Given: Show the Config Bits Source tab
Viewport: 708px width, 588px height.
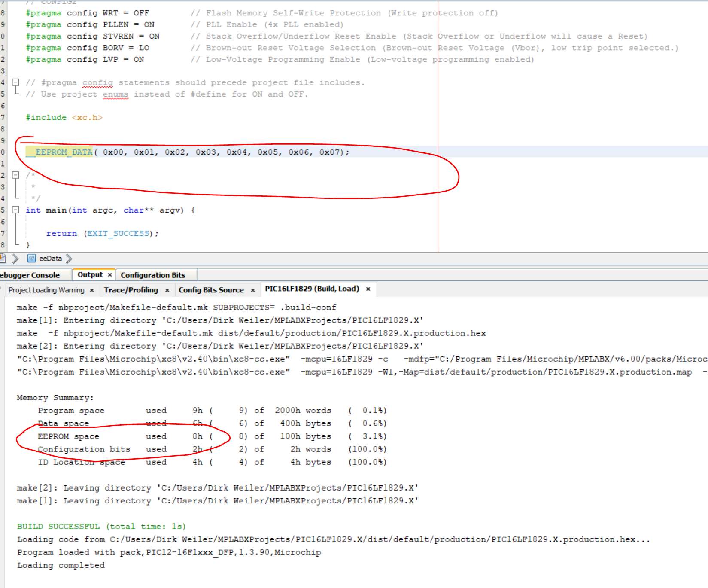Looking at the screenshot, I should pos(211,290).
